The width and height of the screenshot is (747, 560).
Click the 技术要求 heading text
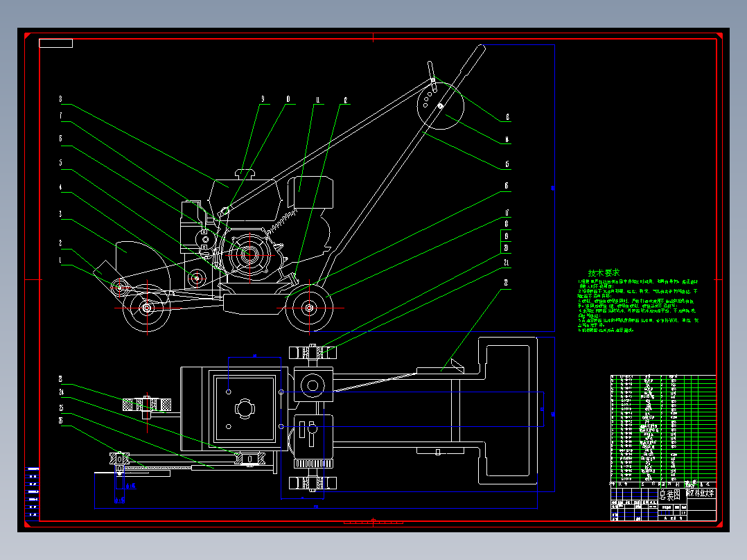click(604, 272)
